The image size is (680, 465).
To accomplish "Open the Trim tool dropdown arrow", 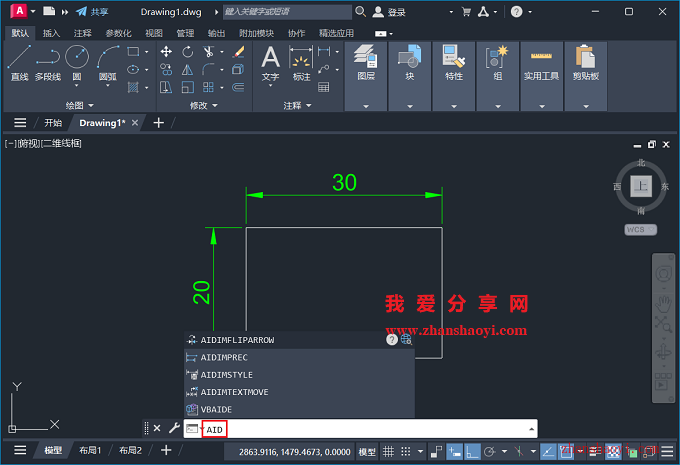I will click(222, 52).
